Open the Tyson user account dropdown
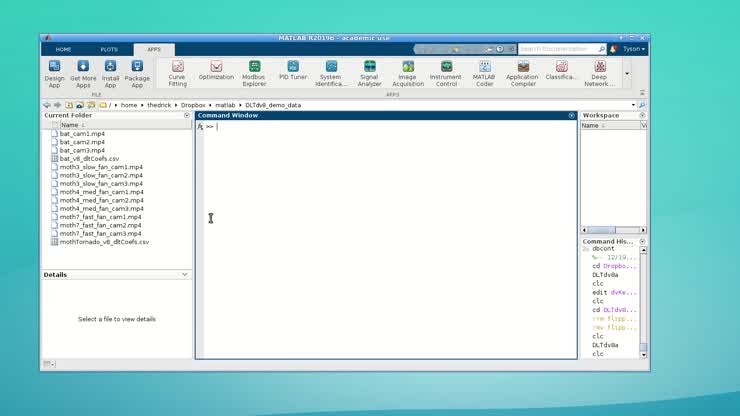The width and height of the screenshot is (740, 416). [634, 48]
